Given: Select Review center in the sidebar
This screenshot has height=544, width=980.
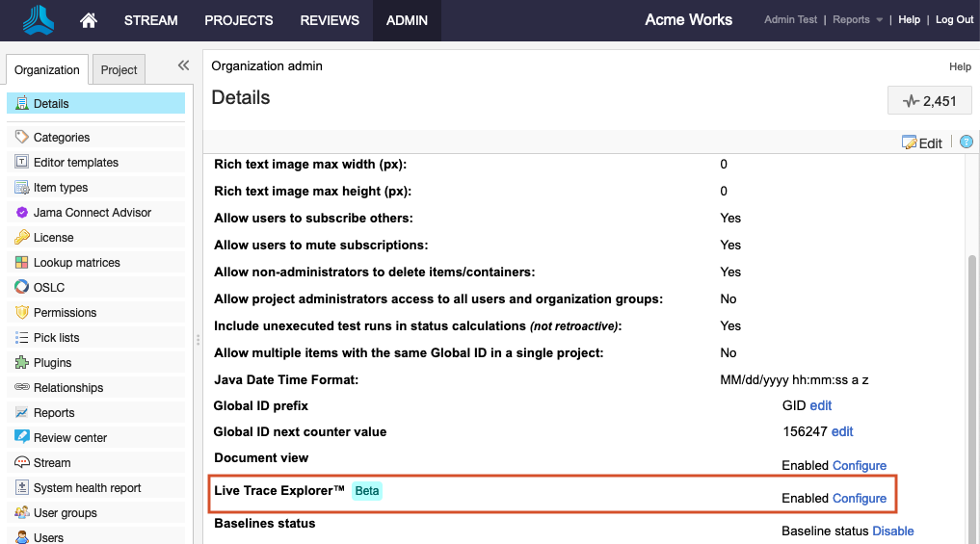Looking at the screenshot, I should [95, 437].
